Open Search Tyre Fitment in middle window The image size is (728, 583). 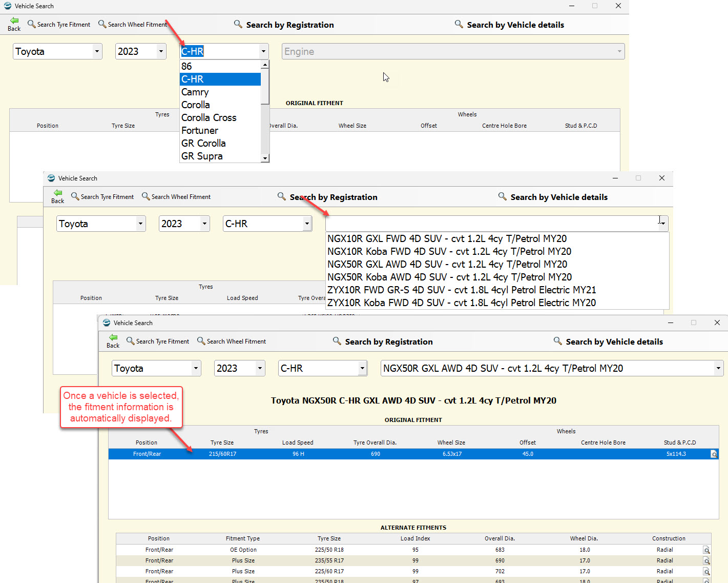[102, 196]
